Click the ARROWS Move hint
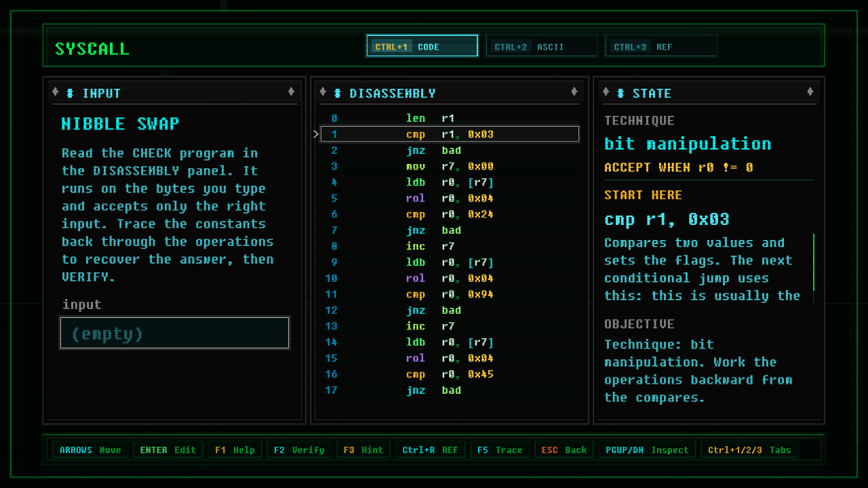Screen dimensions: 868x488 tap(90, 449)
